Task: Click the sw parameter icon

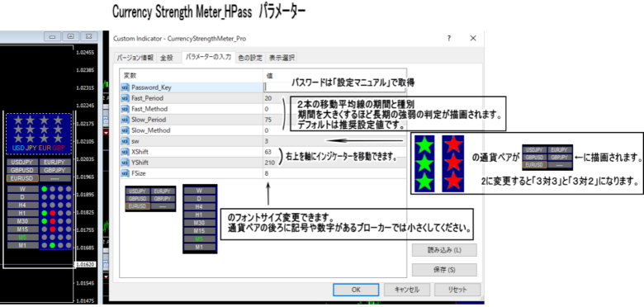Action: (x=125, y=141)
